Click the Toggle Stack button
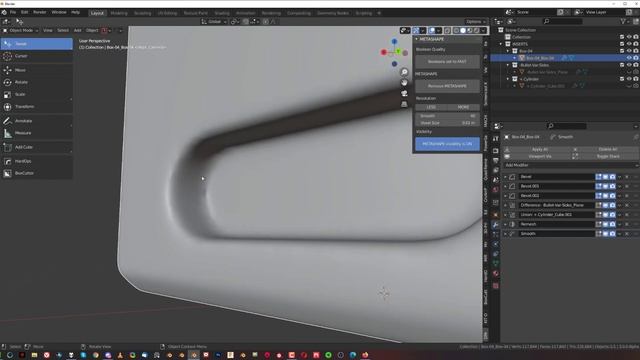 pyautogui.click(x=608, y=156)
